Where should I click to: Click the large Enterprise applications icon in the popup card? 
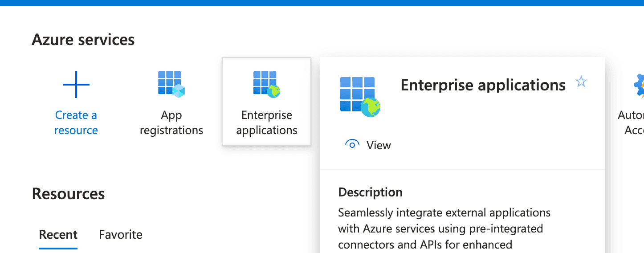360,97
